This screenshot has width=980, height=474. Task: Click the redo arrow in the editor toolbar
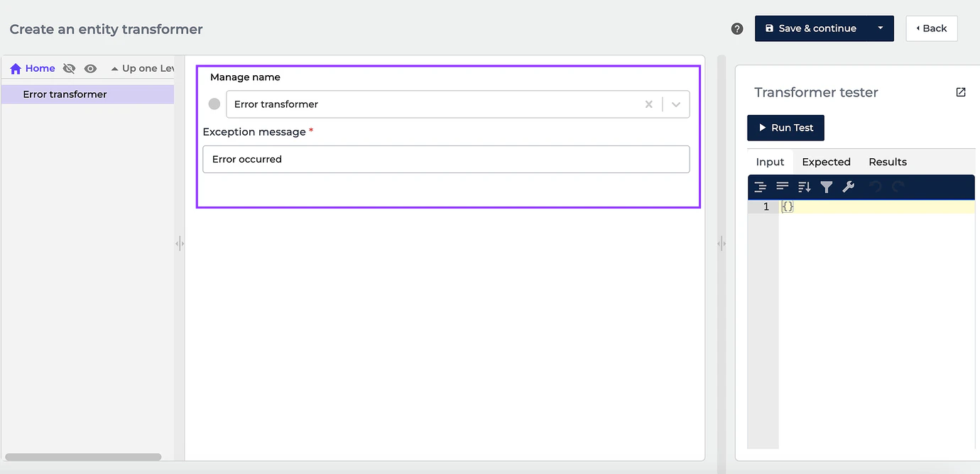click(898, 187)
